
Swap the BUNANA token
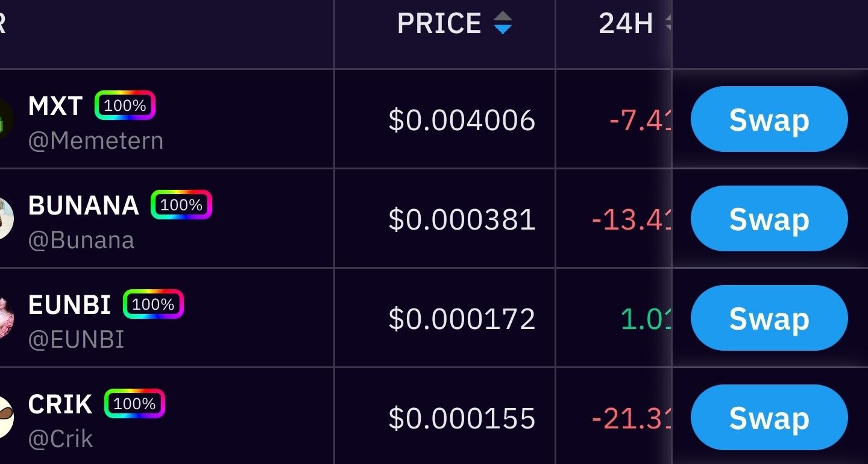[x=769, y=219]
